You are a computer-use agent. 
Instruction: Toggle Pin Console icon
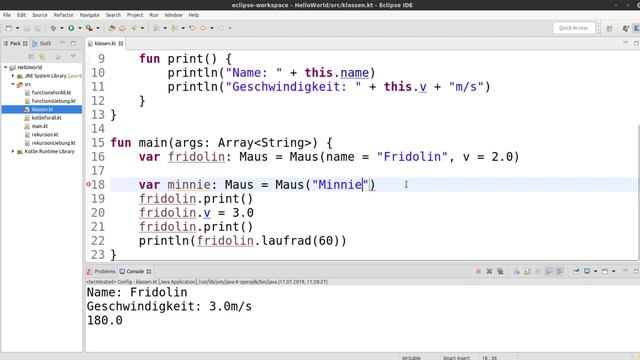click(x=576, y=271)
